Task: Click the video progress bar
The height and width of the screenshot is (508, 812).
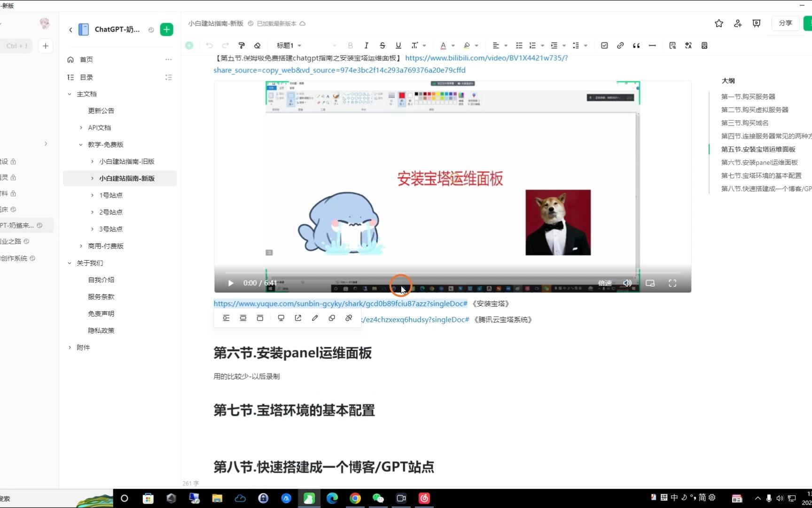Action: point(453,273)
